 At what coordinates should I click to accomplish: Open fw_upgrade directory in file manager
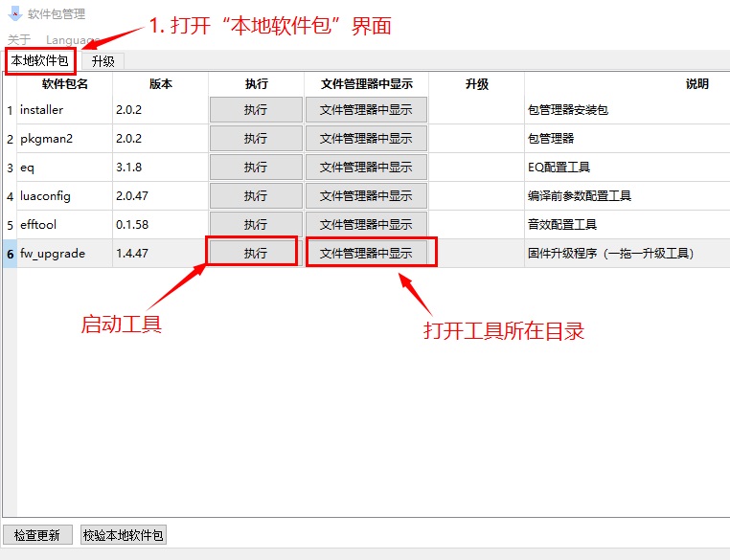(x=366, y=254)
